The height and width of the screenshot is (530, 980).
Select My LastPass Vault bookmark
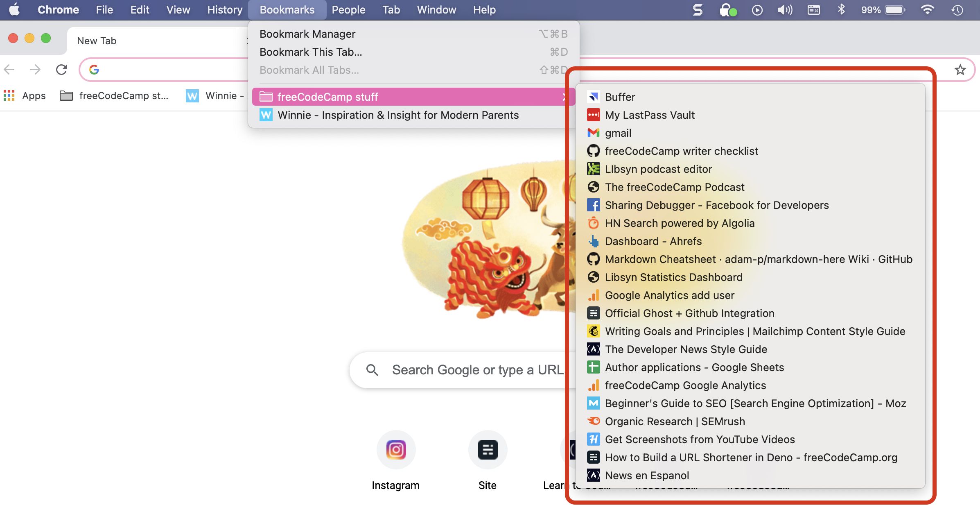click(x=649, y=115)
